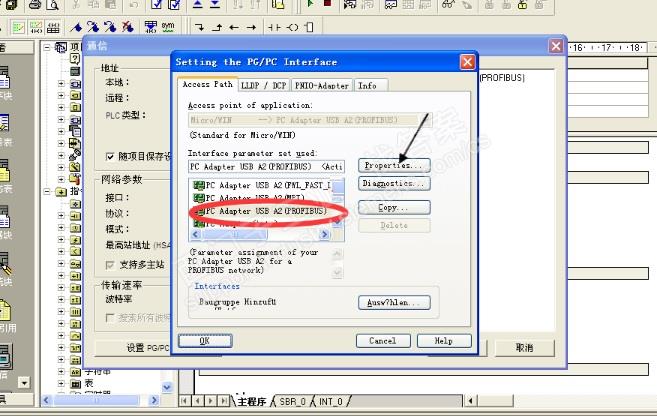Screen dimensions: 657x416
Task: Switch to the LLDP / DCP tab
Action: [264, 85]
